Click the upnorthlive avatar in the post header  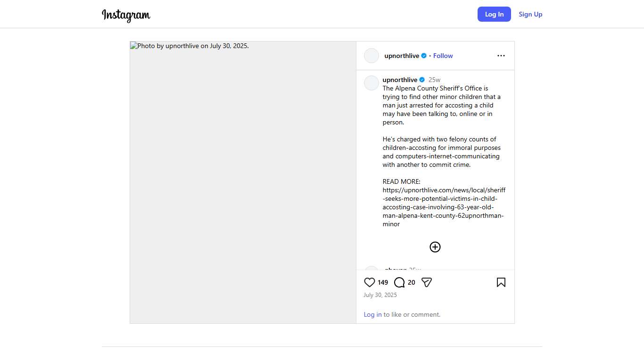point(372,56)
